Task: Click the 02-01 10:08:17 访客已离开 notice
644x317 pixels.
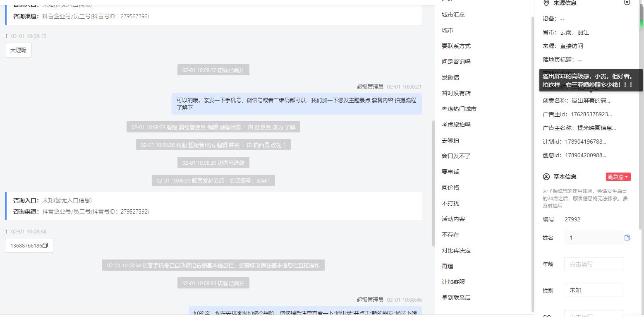Action: (213, 70)
